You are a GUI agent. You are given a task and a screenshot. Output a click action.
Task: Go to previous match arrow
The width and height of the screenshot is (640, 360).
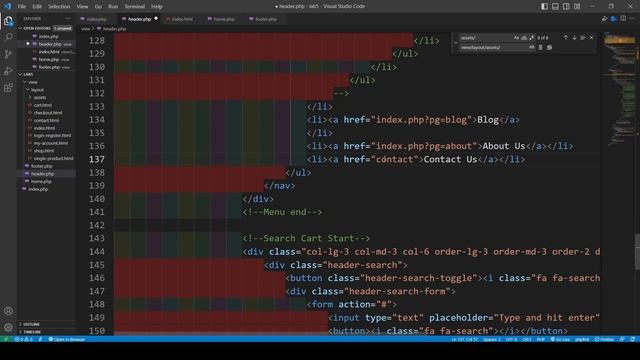566,38
